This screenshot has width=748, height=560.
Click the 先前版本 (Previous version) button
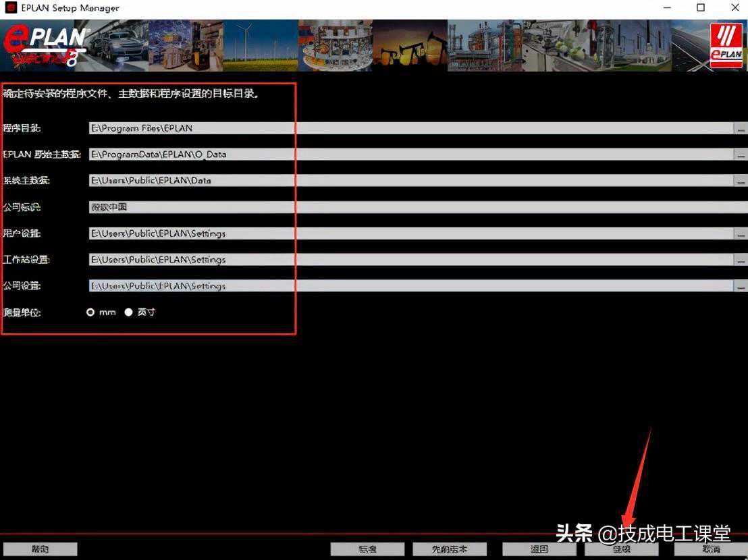[449, 549]
